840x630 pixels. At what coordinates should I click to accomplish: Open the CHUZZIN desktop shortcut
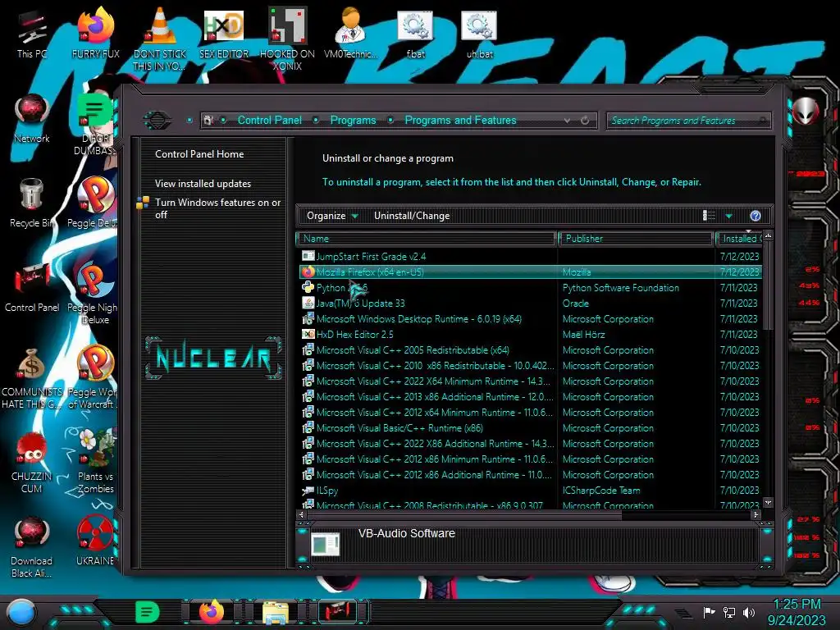tap(32, 462)
